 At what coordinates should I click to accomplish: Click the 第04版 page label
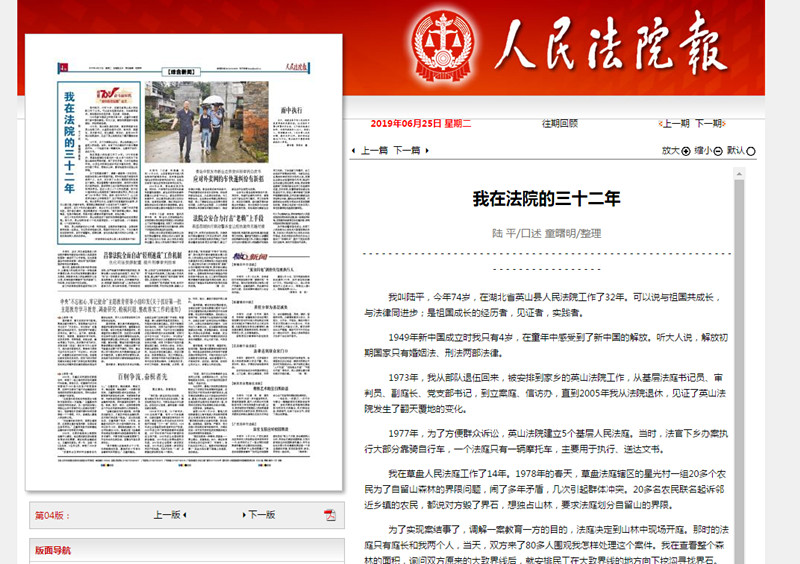pos(52,516)
